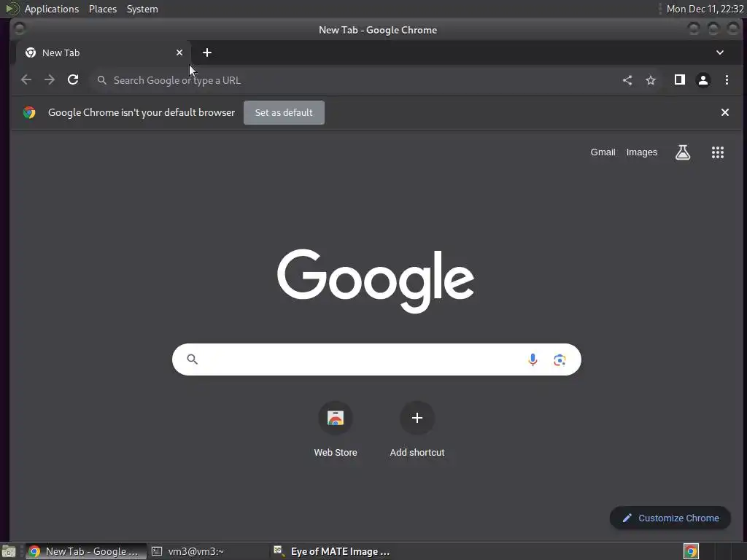The width and height of the screenshot is (747, 560).
Task: Click the window menu button in title bar
Action: 20,29
